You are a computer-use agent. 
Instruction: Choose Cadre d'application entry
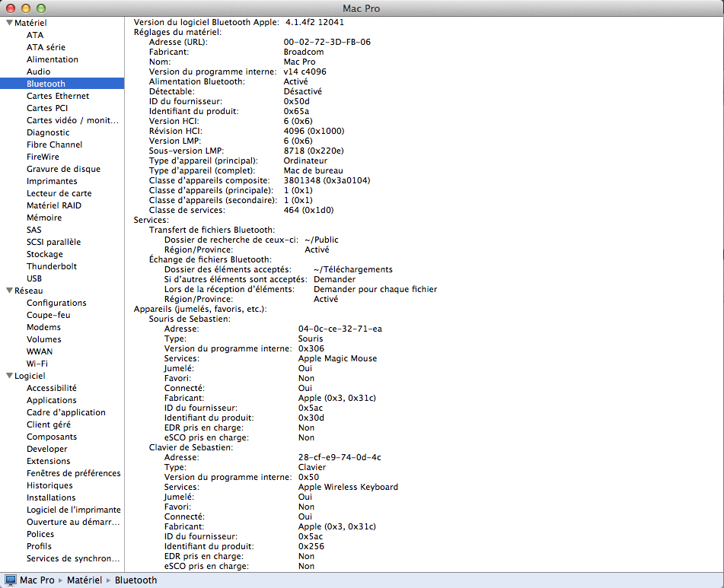[x=66, y=412]
